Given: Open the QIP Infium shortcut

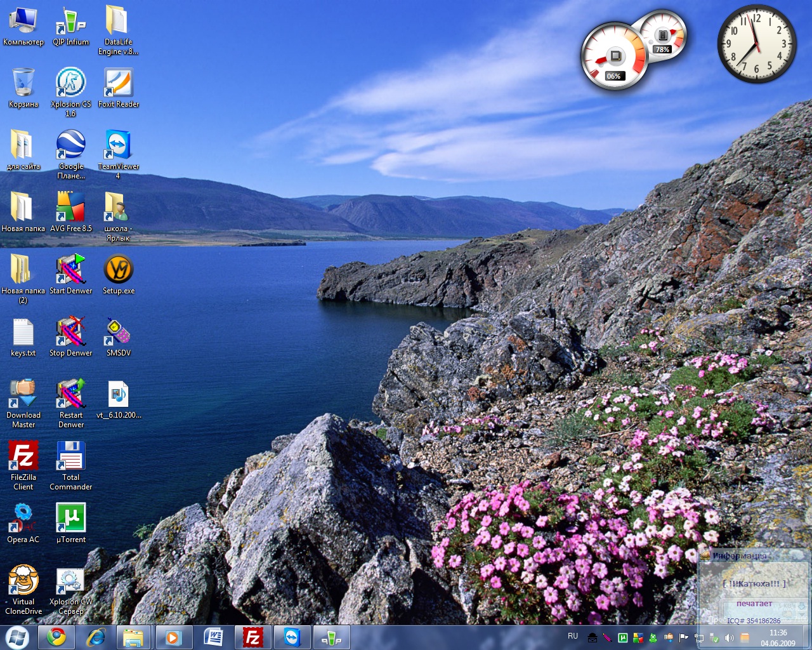Looking at the screenshot, I should click(x=71, y=26).
